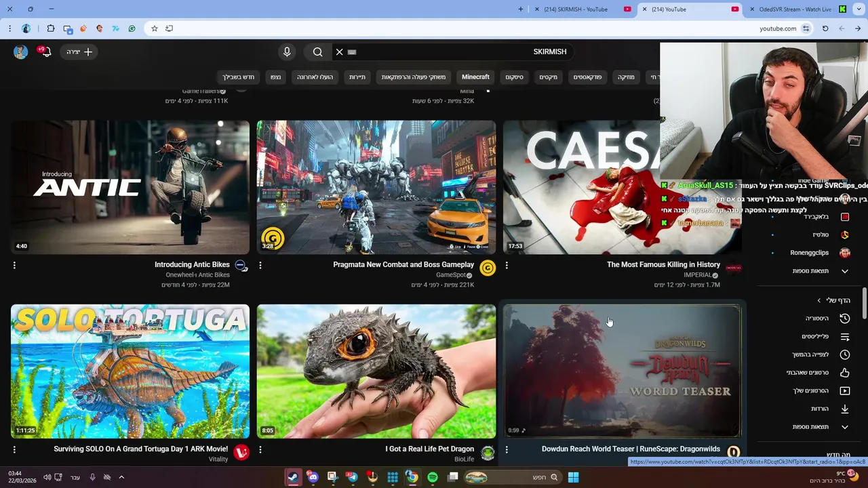Viewport: 868px width, 488px height.
Task: Open the browser three-dot menu
Action: click(9, 28)
